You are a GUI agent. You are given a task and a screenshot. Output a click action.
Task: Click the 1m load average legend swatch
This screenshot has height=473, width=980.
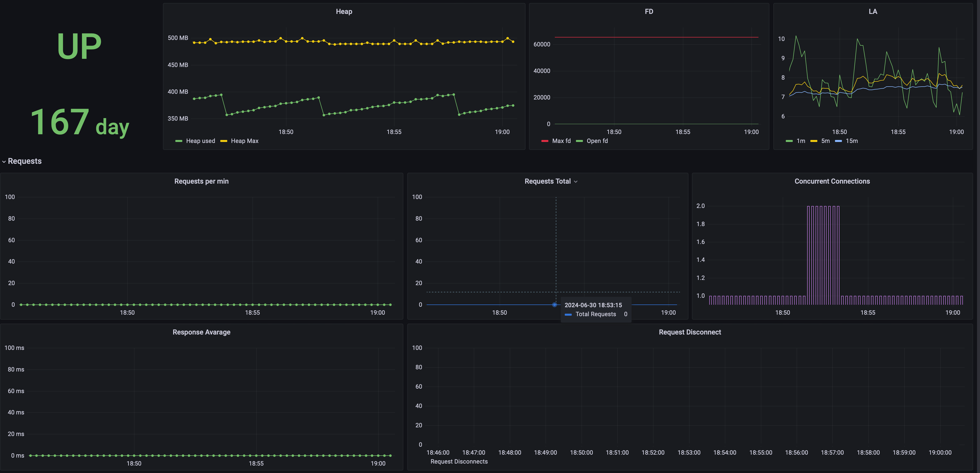coord(789,141)
